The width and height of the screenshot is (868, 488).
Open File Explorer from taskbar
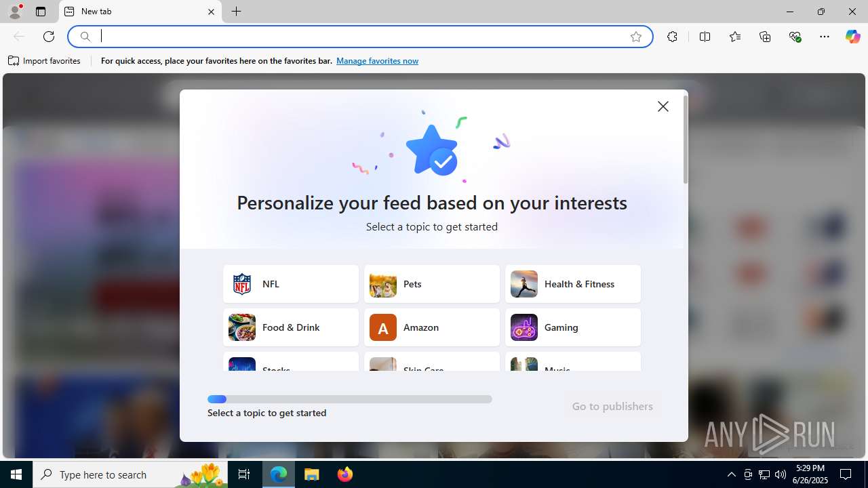pos(312,474)
